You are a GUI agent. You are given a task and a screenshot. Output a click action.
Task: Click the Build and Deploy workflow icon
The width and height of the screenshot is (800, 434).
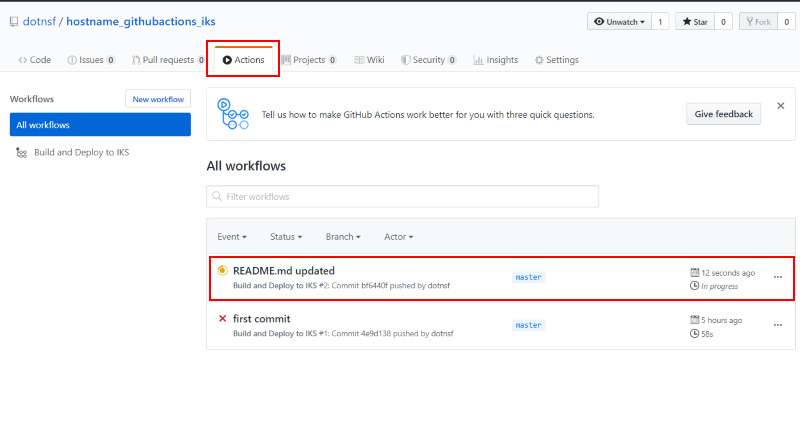pos(21,152)
